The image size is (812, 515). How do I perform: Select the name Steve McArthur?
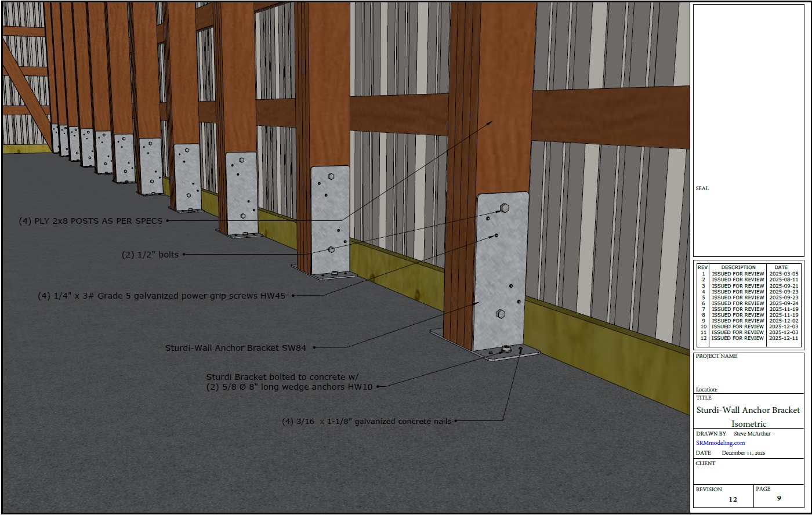point(752,434)
